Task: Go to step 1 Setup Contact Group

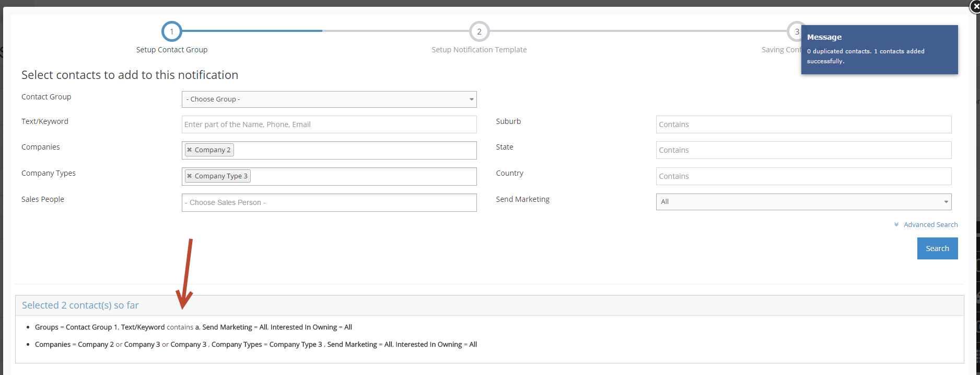Action: pyautogui.click(x=171, y=31)
